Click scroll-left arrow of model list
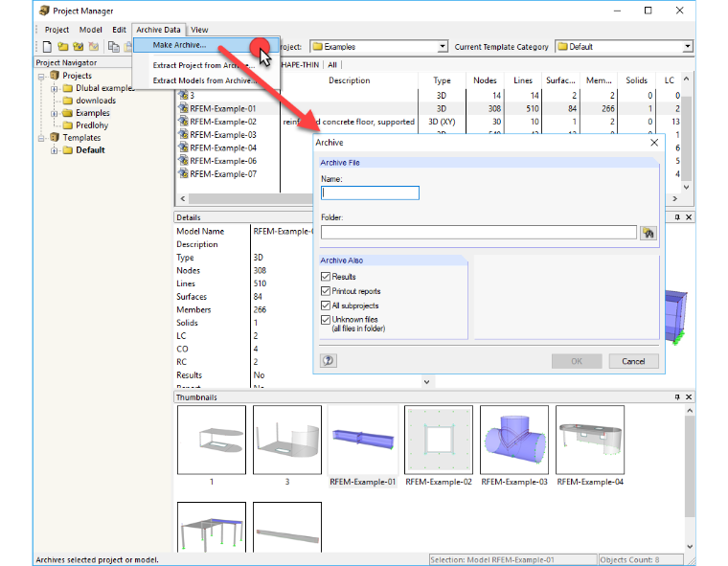This screenshot has width=728, height=566. 183,199
